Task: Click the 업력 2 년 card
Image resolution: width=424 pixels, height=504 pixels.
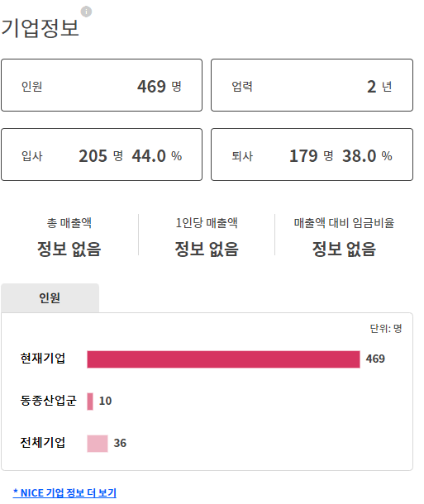Action: [x=312, y=85]
